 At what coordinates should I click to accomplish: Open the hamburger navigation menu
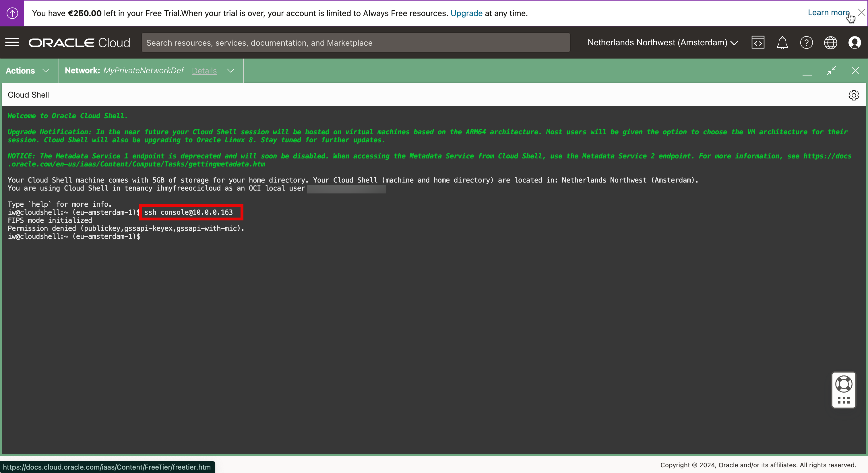coord(12,42)
